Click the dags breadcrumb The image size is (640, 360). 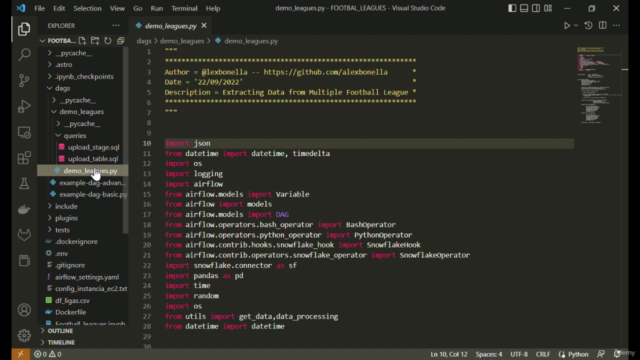tap(144, 41)
